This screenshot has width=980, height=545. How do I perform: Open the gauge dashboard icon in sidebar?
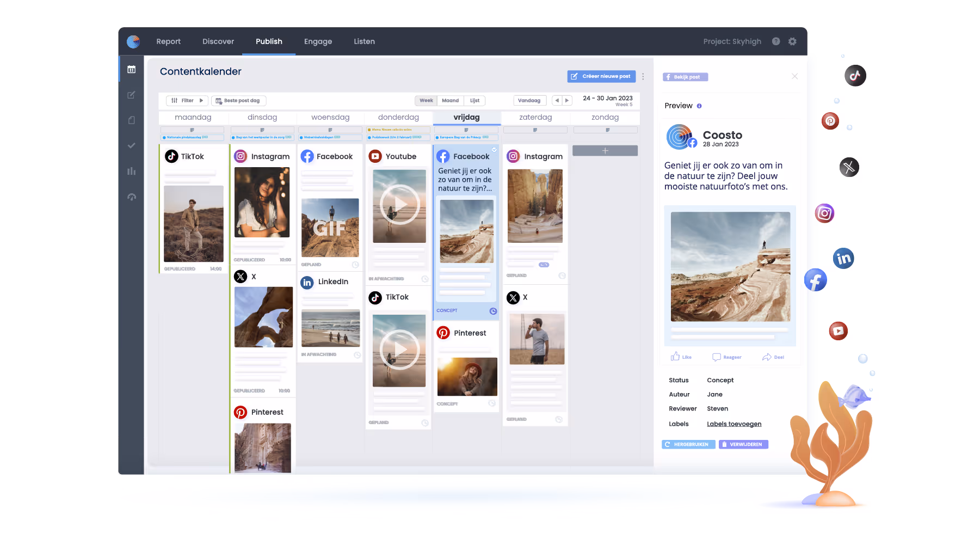131,197
